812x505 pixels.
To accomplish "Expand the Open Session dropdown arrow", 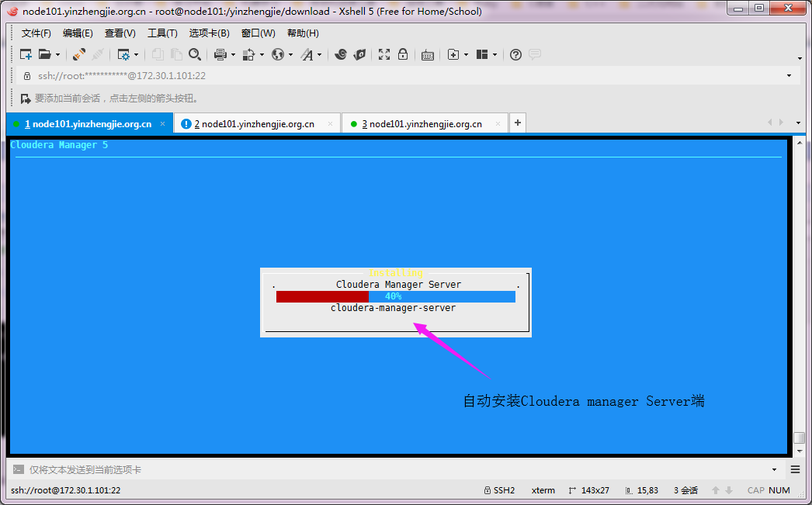I will click(57, 54).
